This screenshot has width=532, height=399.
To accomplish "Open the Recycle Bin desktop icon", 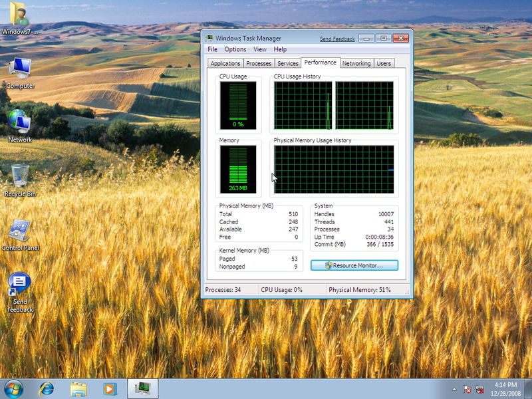I will tap(20, 178).
